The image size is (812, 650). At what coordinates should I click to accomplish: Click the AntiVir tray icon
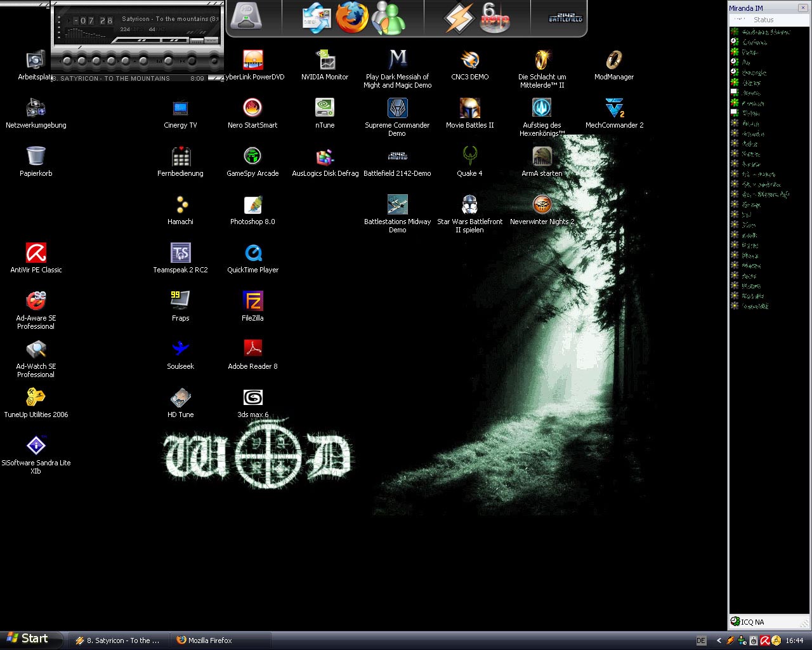tap(765, 640)
